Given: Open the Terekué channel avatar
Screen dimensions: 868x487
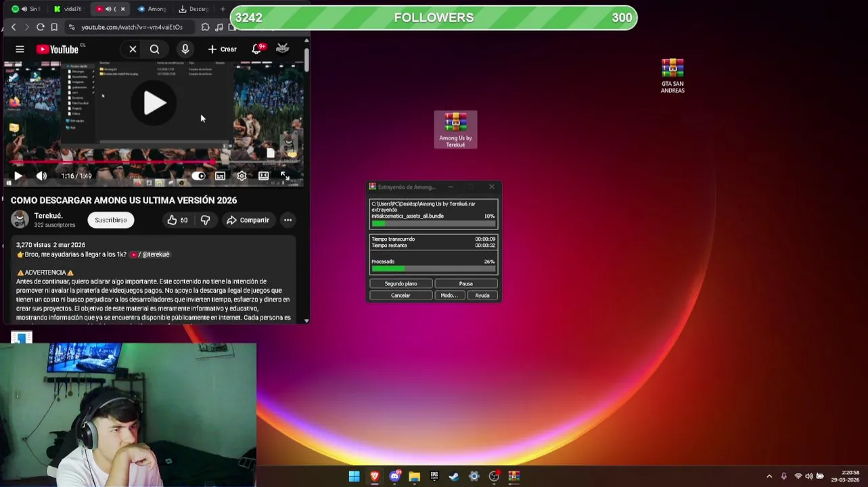Looking at the screenshot, I should coord(20,220).
